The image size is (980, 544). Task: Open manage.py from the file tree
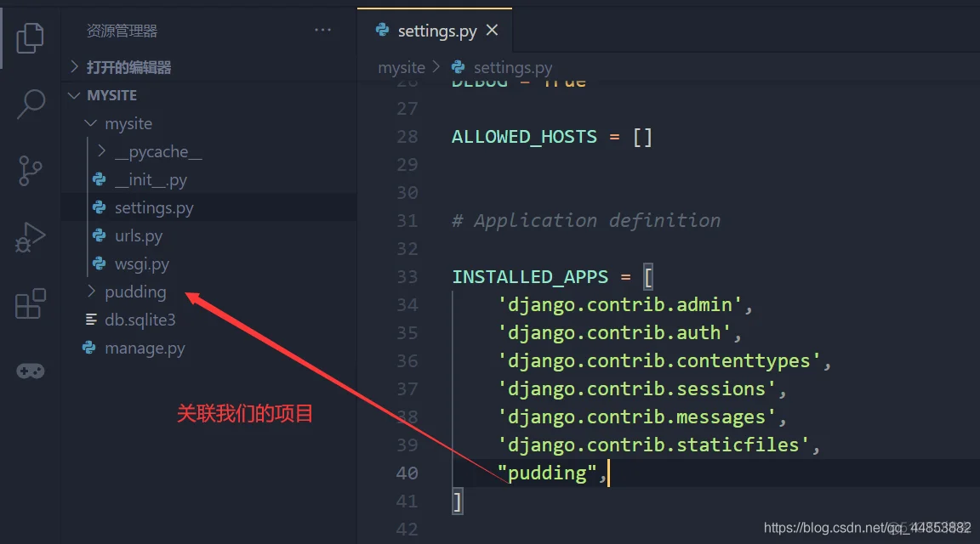point(208,348)
